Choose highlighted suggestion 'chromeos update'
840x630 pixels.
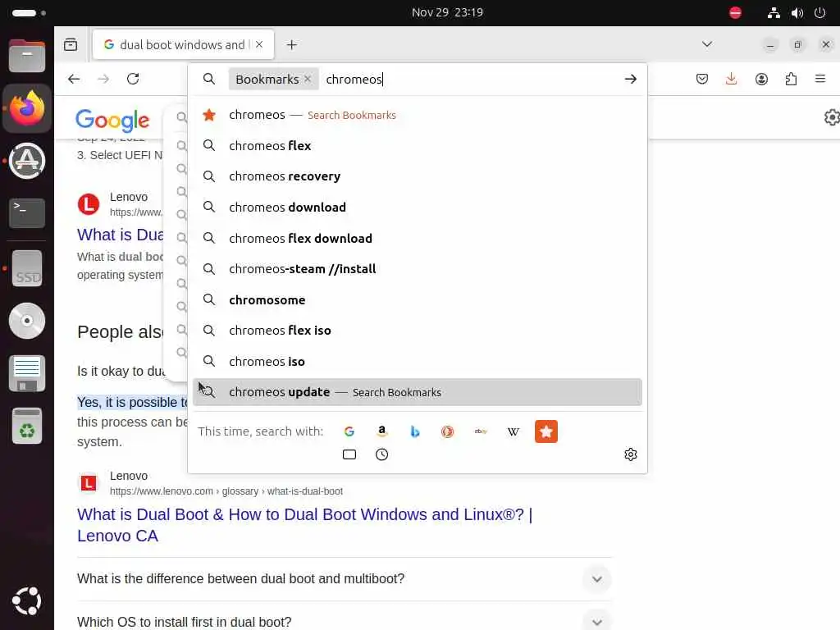point(418,392)
